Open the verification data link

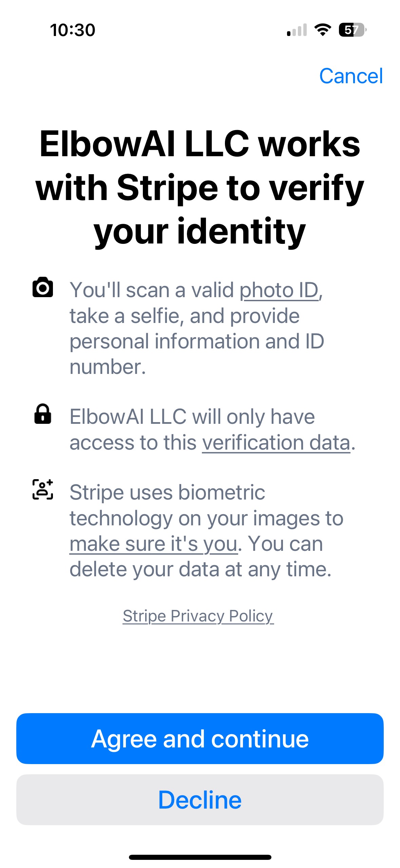275,442
